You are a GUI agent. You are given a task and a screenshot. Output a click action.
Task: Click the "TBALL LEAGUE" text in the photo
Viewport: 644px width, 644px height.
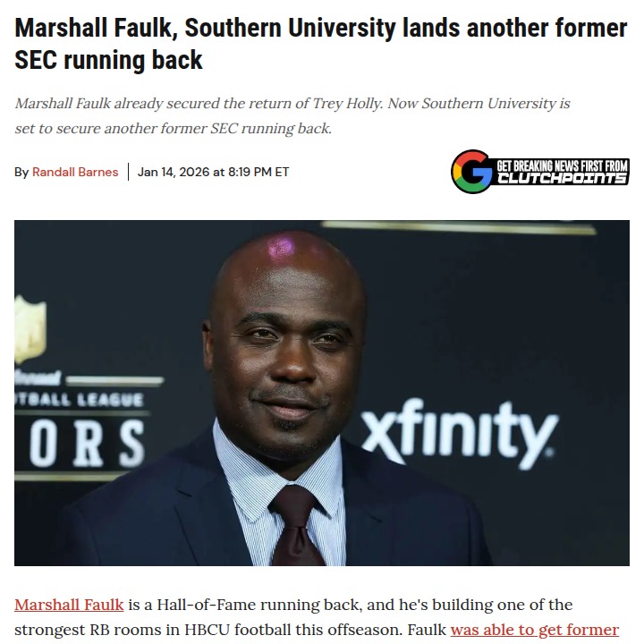(x=79, y=399)
